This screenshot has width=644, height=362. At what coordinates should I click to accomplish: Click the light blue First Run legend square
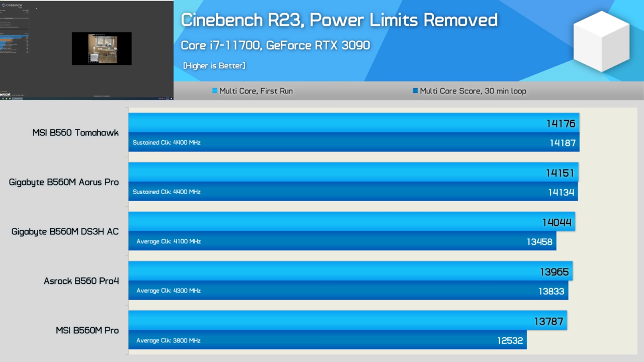pyautogui.click(x=215, y=90)
